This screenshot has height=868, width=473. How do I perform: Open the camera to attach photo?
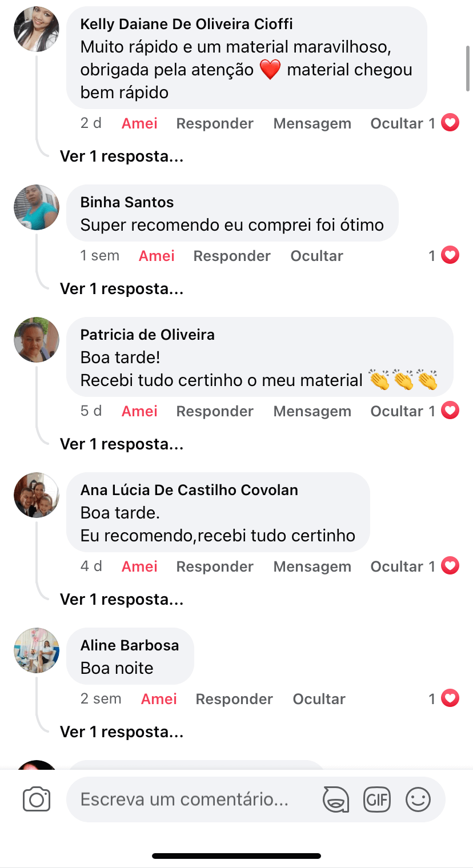click(37, 799)
